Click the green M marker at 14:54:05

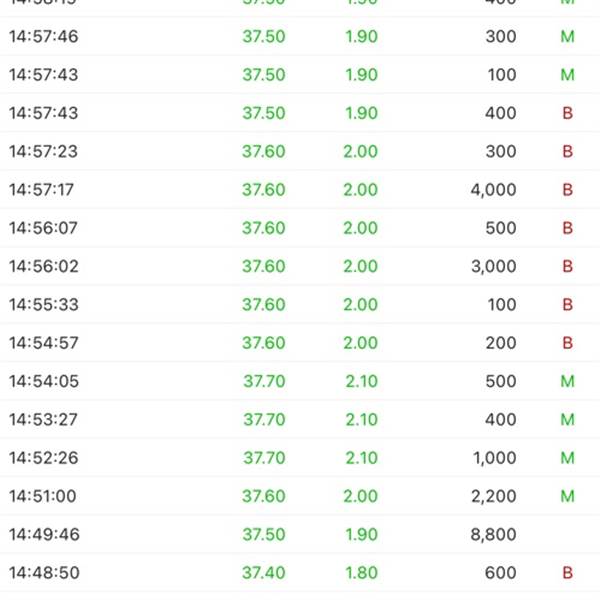pos(567,381)
